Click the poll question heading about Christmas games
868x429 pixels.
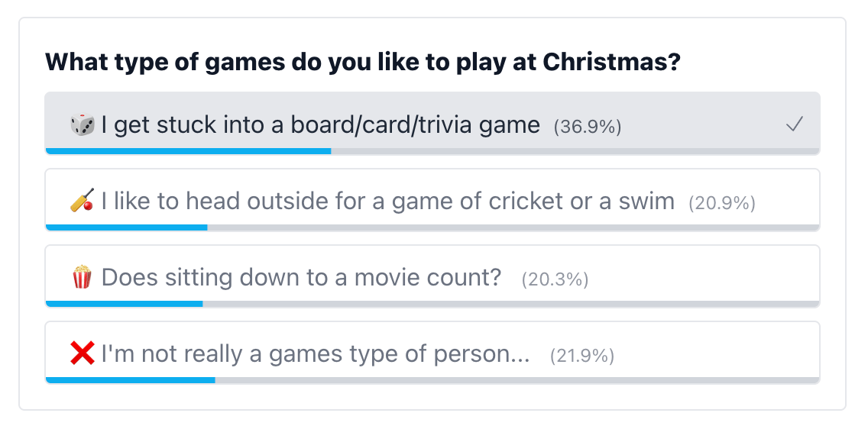pos(363,63)
